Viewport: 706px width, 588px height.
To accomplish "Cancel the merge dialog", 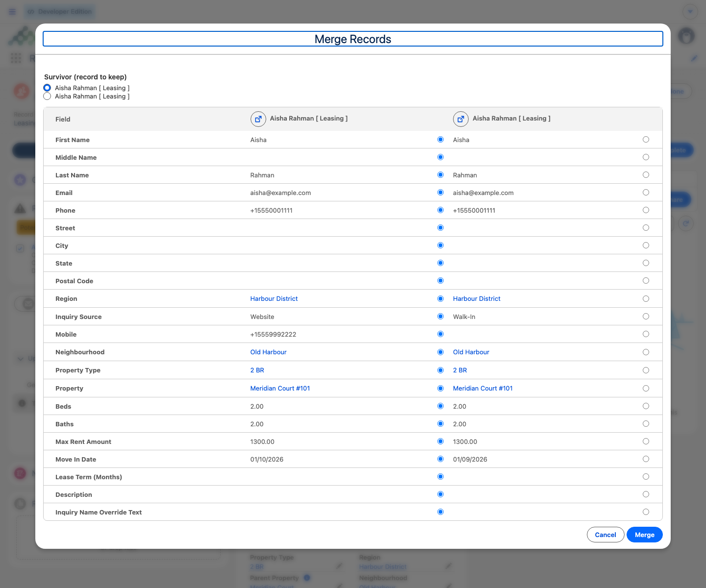I will click(x=605, y=535).
